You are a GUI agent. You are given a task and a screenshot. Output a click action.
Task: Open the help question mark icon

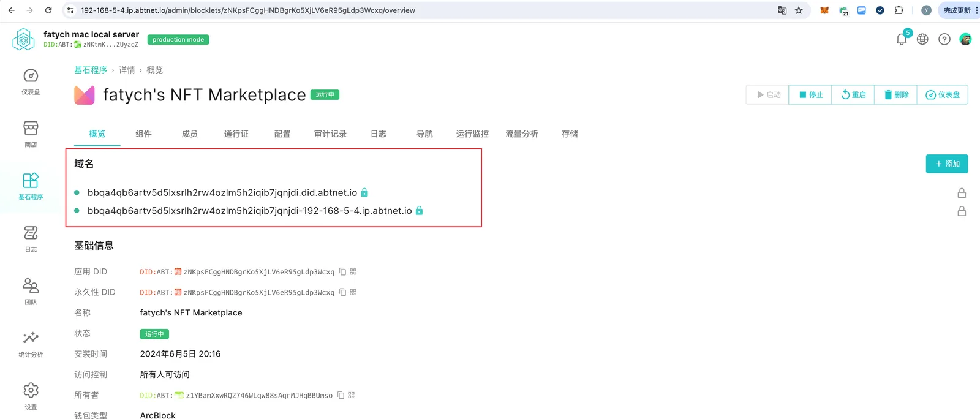944,39
